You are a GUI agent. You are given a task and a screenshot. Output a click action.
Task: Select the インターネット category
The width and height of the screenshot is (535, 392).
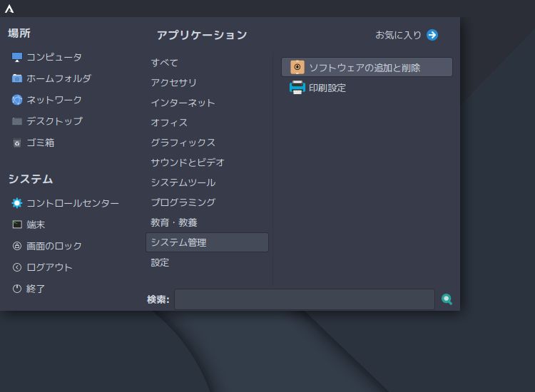pyautogui.click(x=183, y=103)
